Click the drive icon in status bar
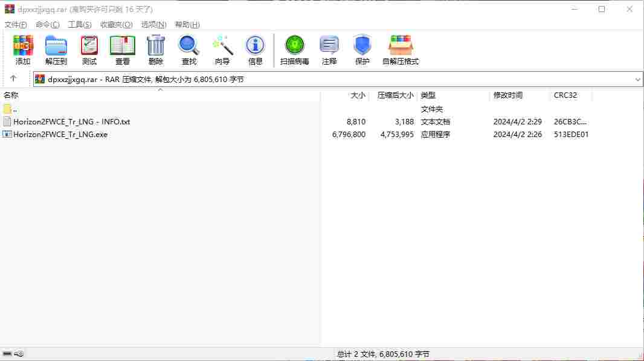Screen dimensions: 644x361 7,354
